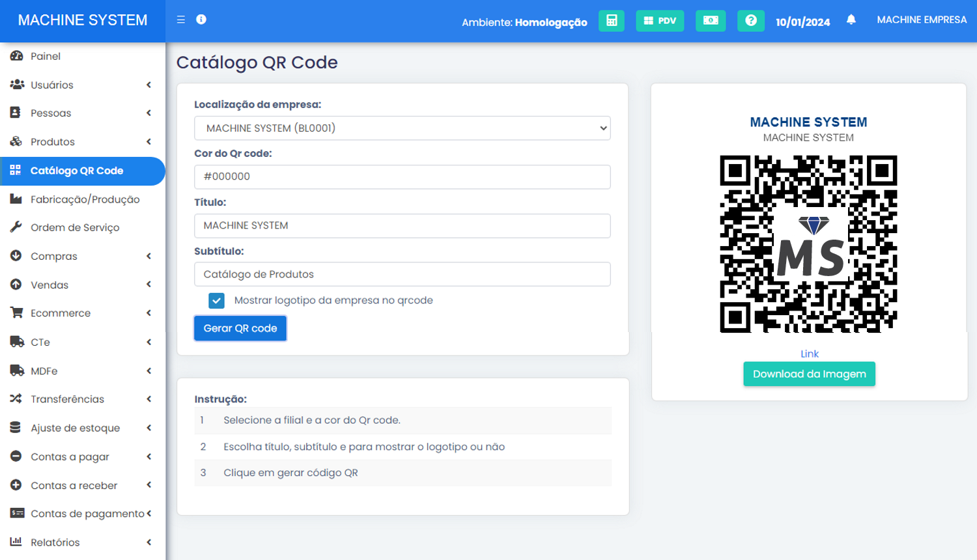This screenshot has width=977, height=560.
Task: Click the Ajuste de estoque database icon
Action: (16, 427)
